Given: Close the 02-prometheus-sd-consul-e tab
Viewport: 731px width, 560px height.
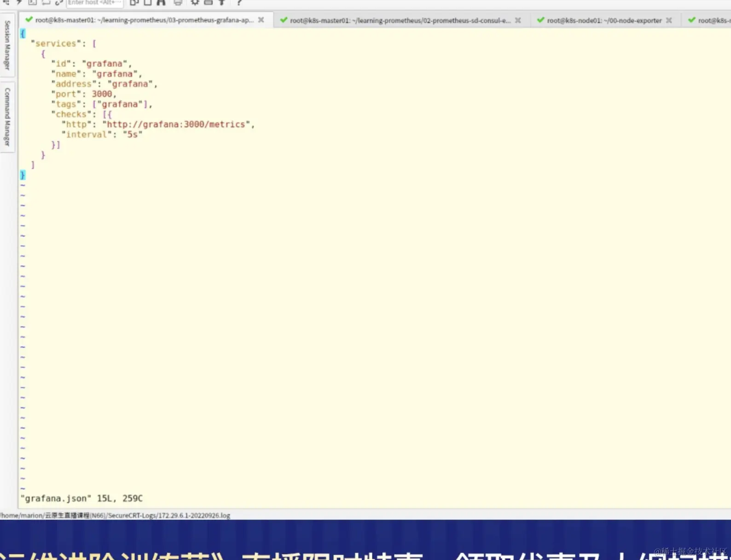Looking at the screenshot, I should [x=518, y=20].
